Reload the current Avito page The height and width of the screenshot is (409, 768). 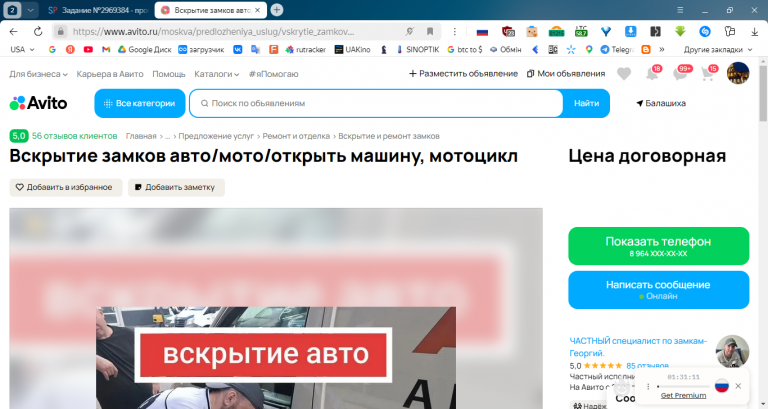point(38,31)
